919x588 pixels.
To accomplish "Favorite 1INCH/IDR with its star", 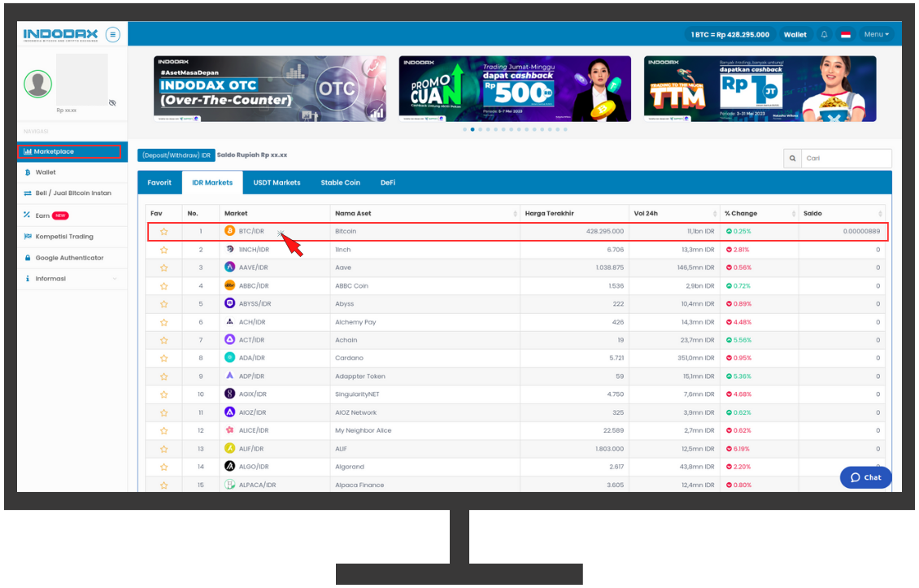I will click(x=164, y=250).
